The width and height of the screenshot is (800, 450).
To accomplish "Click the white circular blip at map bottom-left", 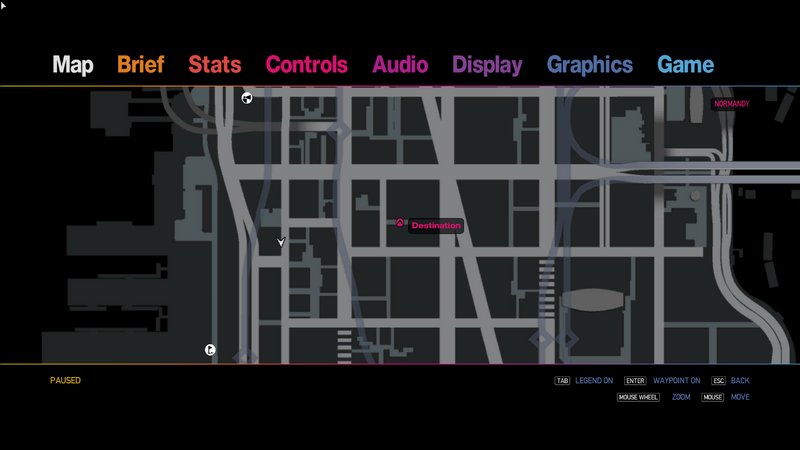I will pyautogui.click(x=210, y=350).
